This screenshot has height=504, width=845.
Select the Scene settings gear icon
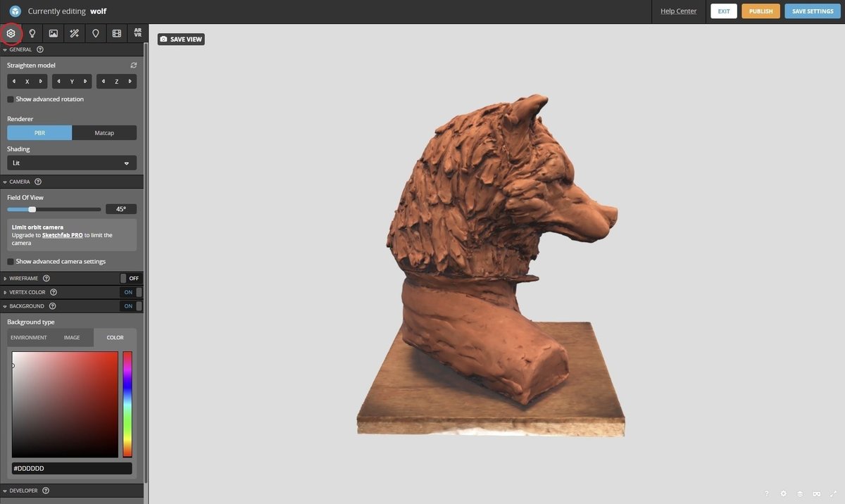tap(10, 32)
